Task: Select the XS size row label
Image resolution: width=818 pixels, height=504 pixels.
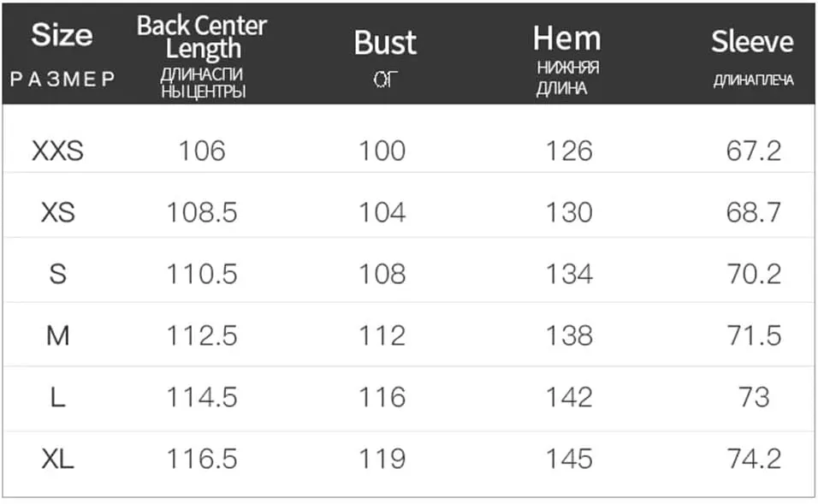Action: point(58,212)
